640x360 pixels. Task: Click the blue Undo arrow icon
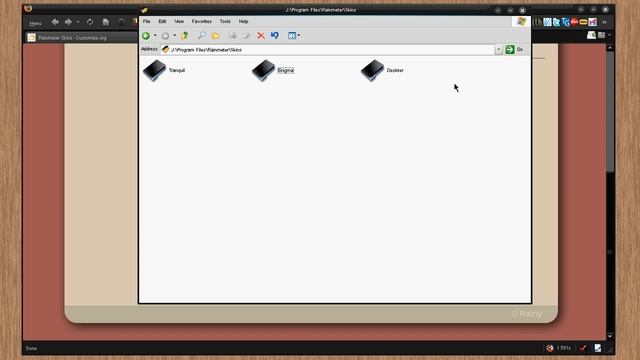point(275,36)
